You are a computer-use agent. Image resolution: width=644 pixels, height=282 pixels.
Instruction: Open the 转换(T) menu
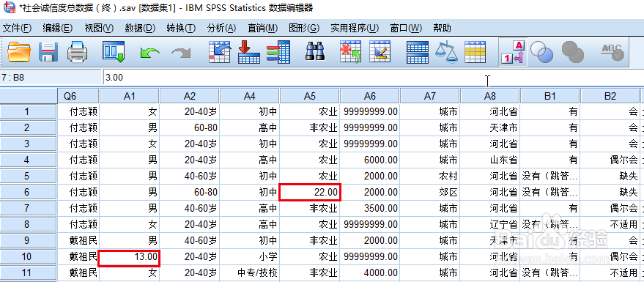(181, 28)
